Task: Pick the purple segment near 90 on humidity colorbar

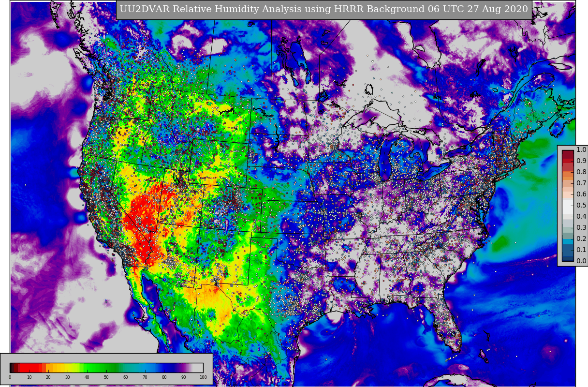Action: click(184, 368)
